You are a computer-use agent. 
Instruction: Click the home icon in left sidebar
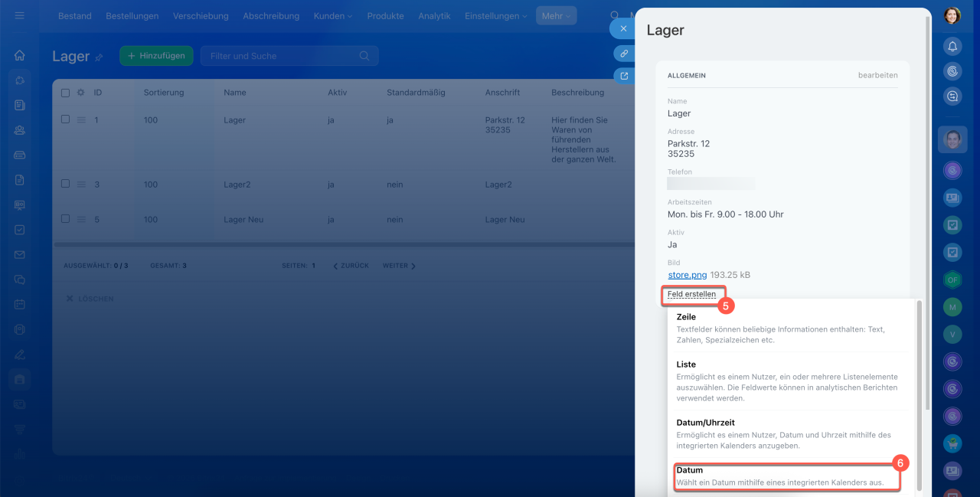click(20, 55)
